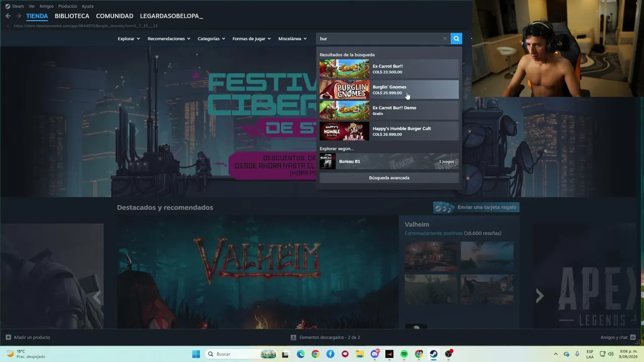The image size is (644, 362).
Task: Launch Microsoft Edge from the taskbar
Action: tap(300, 354)
